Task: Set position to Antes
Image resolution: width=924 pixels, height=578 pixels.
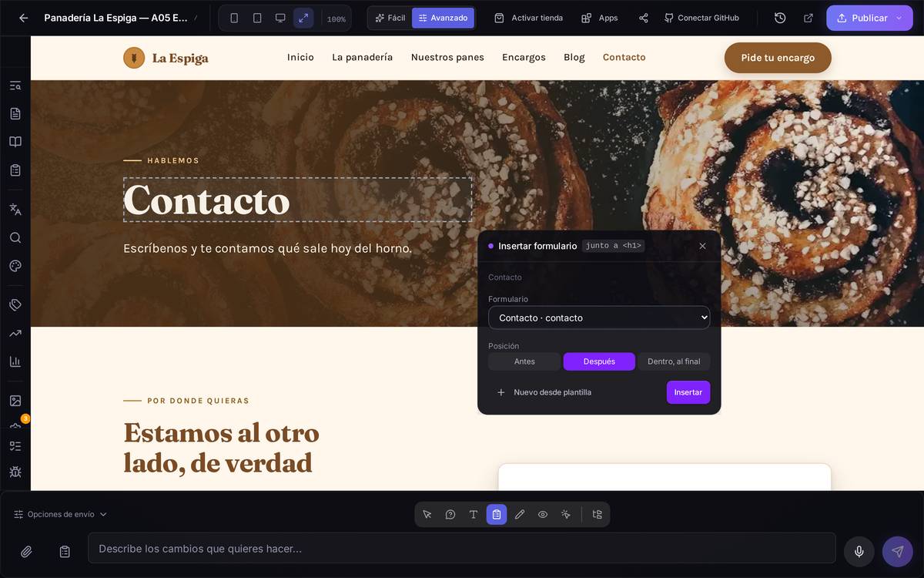Action: click(524, 361)
